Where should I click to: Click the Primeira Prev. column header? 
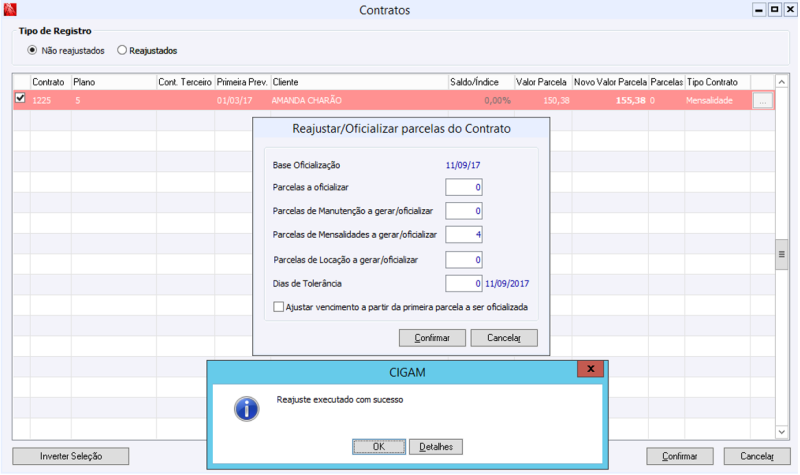[242, 82]
